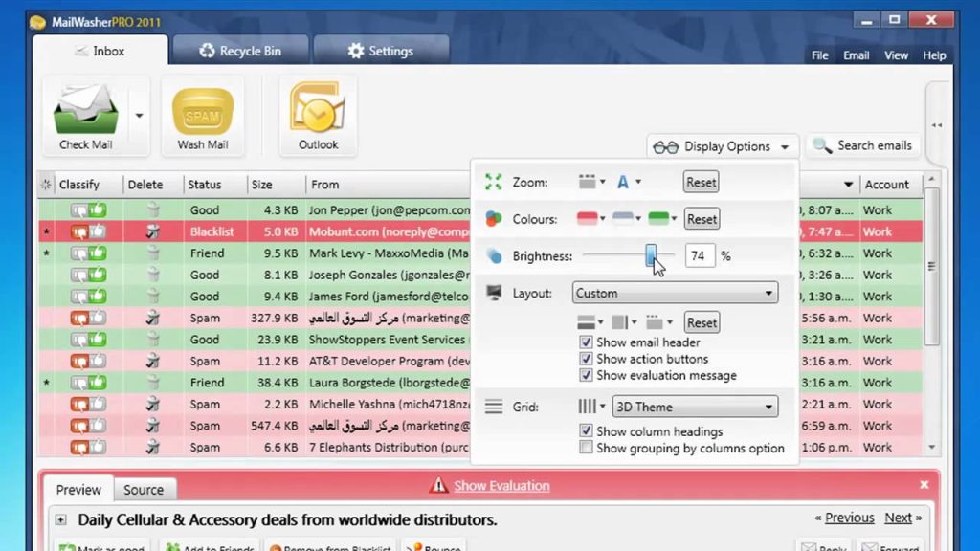This screenshot has height=551, width=980.
Task: Open the Layout Custom dropdown
Action: (675, 294)
